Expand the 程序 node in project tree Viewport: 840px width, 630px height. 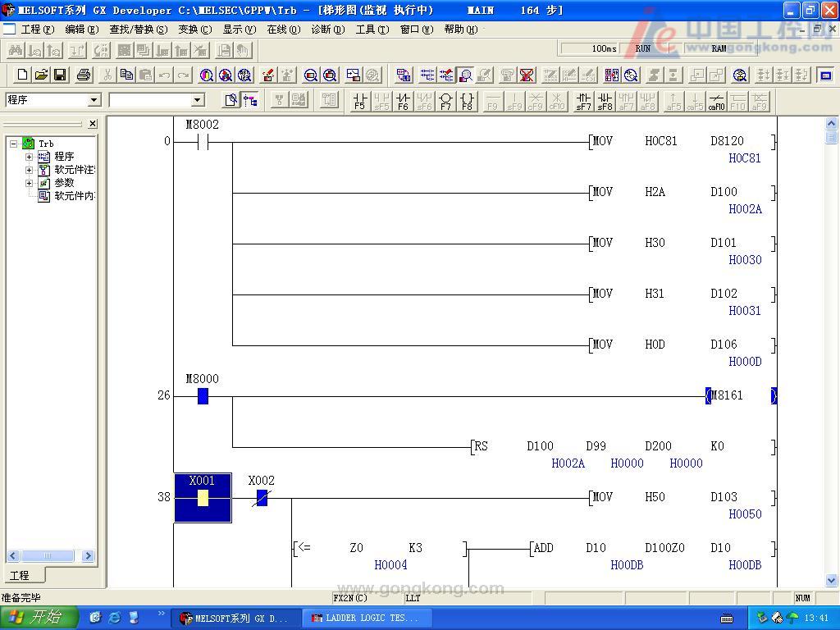pyautogui.click(x=30, y=157)
